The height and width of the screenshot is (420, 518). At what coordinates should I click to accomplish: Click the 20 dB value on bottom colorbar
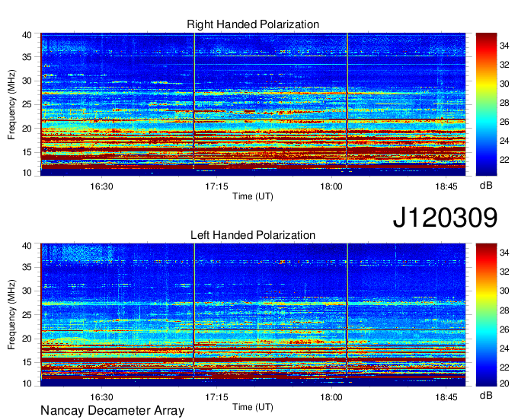coord(504,383)
